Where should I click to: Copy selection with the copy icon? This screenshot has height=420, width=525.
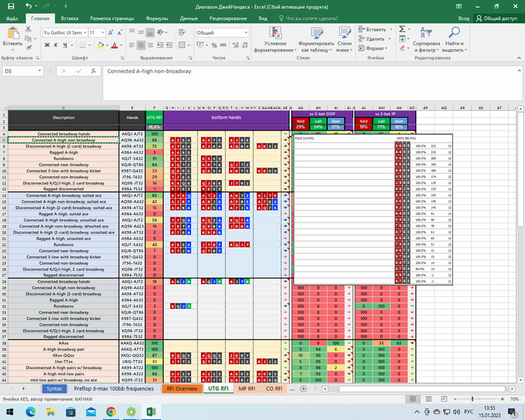[28, 39]
